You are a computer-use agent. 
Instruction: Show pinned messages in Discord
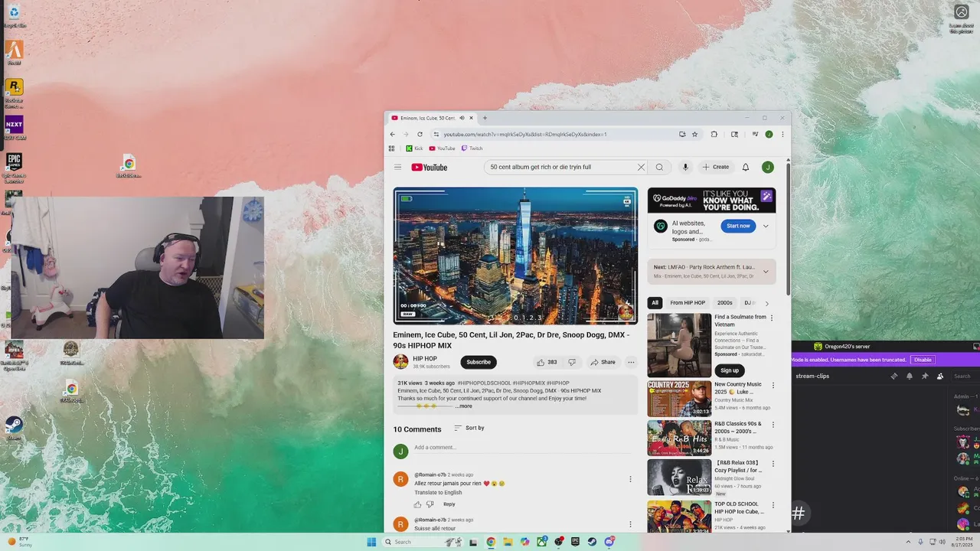point(925,376)
